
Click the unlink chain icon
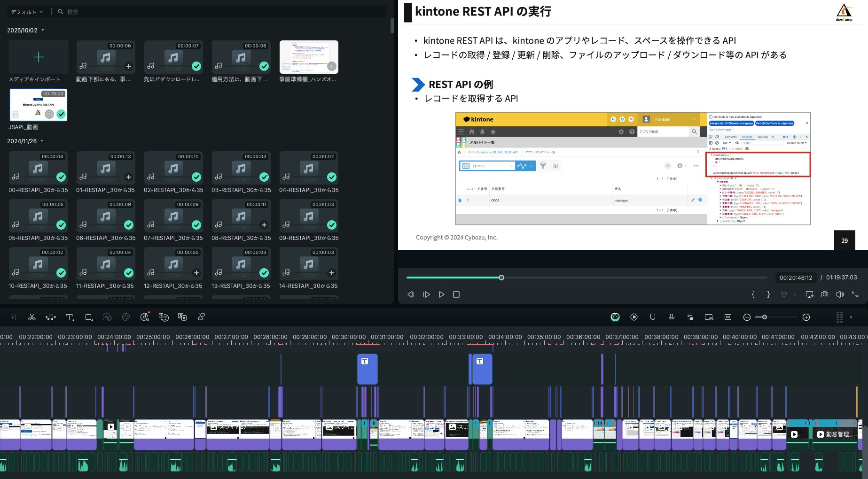[201, 317]
